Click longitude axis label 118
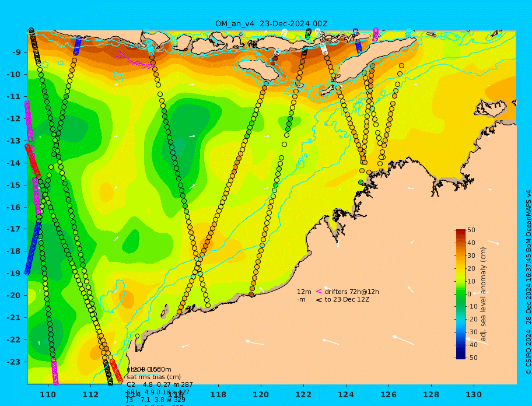Screen dimensions: 532x406 coord(218,394)
